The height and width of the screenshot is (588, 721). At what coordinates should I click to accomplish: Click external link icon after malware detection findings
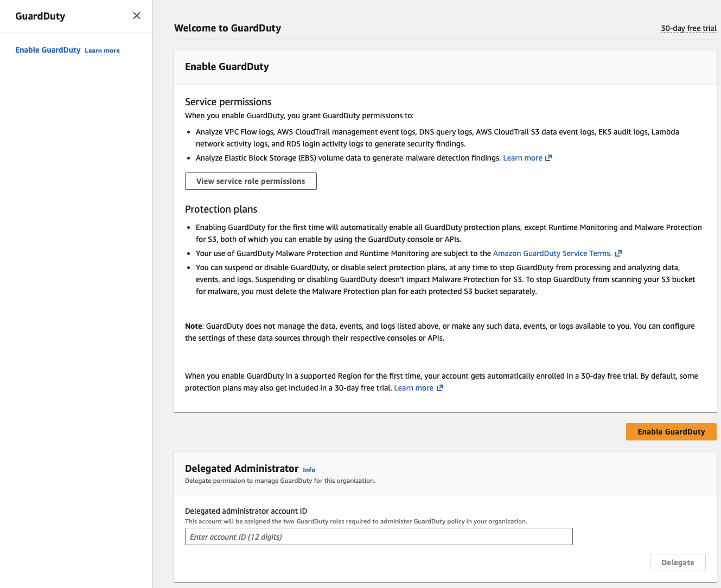548,158
